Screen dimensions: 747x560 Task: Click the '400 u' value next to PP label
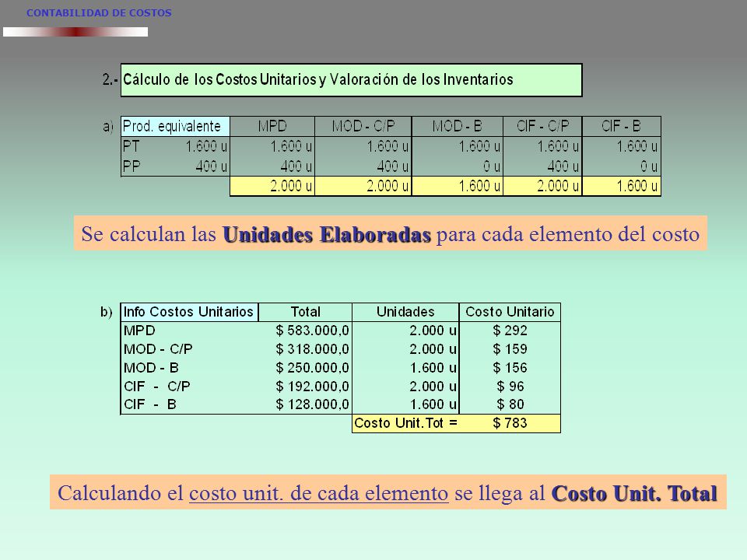click(x=212, y=166)
